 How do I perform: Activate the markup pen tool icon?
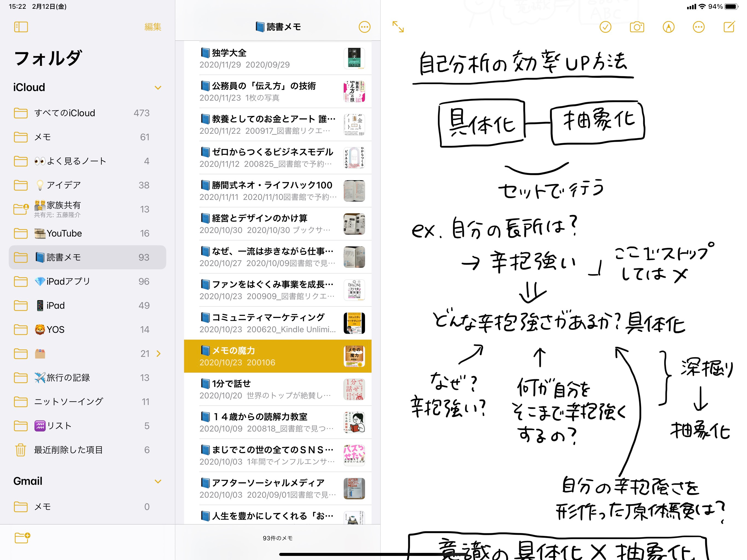(x=668, y=27)
